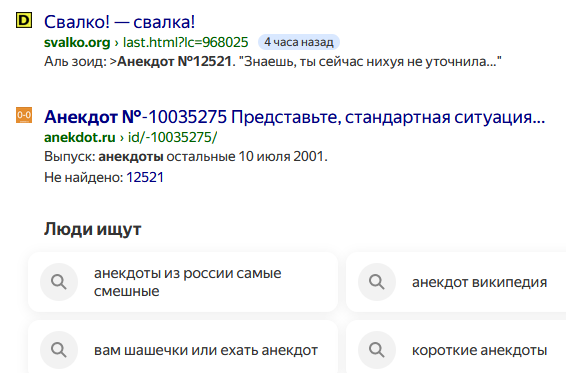Open the "Свалко! — свалка!" result title
The image size is (566, 373).
pyautogui.click(x=119, y=22)
